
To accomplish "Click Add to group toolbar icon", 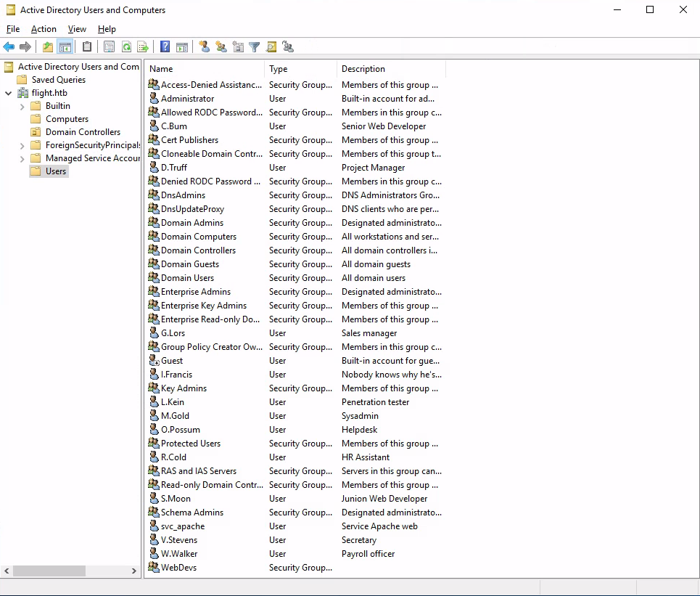I will pyautogui.click(x=288, y=47).
